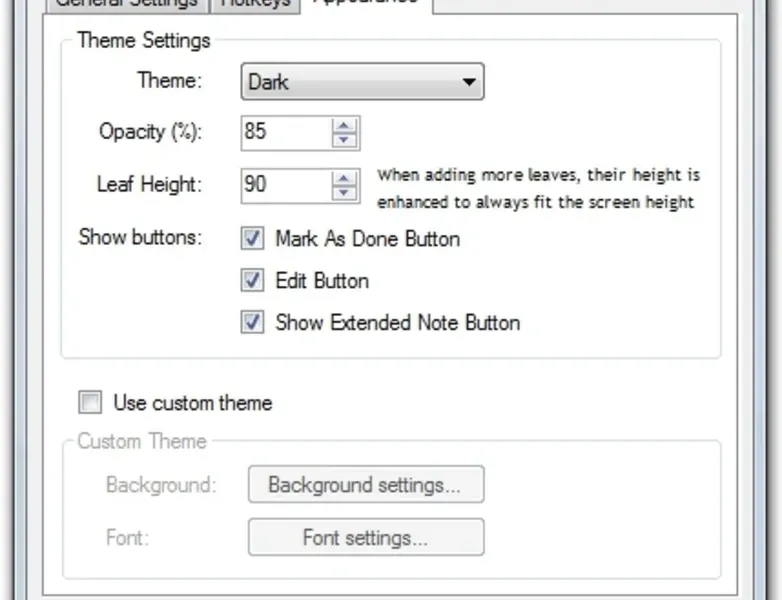Uncheck Mark As Done Button checkbox

click(253, 239)
